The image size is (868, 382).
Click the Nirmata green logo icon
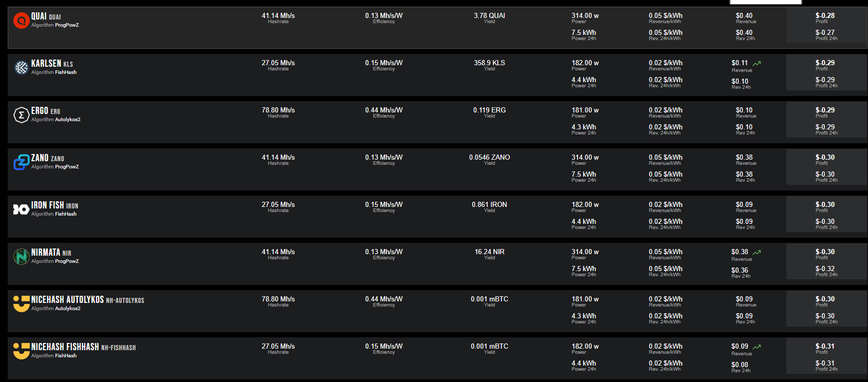pyautogui.click(x=21, y=257)
